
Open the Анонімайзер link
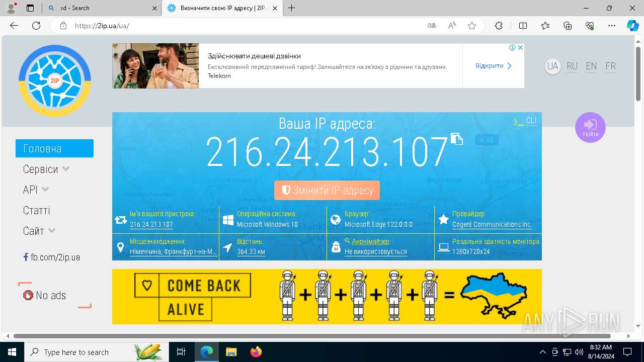point(371,241)
